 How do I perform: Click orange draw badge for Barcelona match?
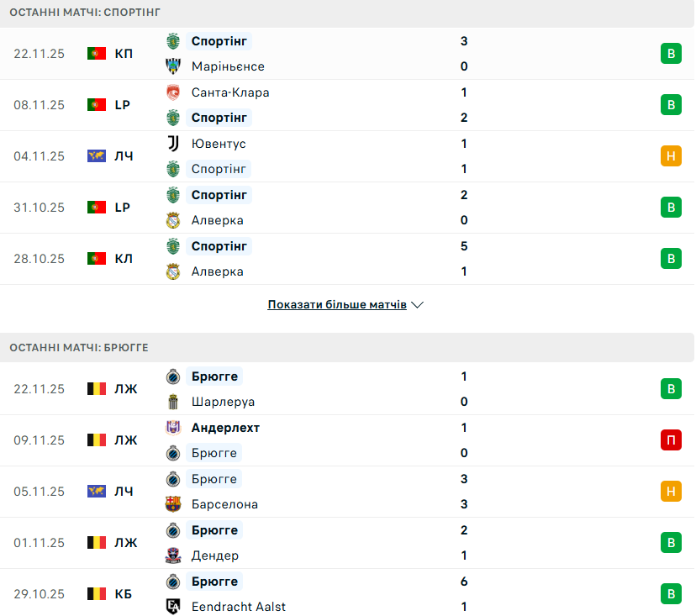671,492
